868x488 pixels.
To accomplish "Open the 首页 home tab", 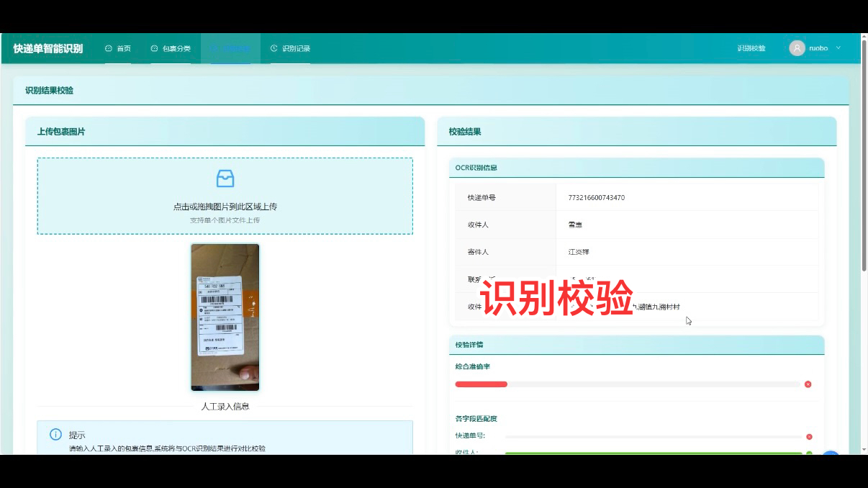I will [x=118, y=48].
